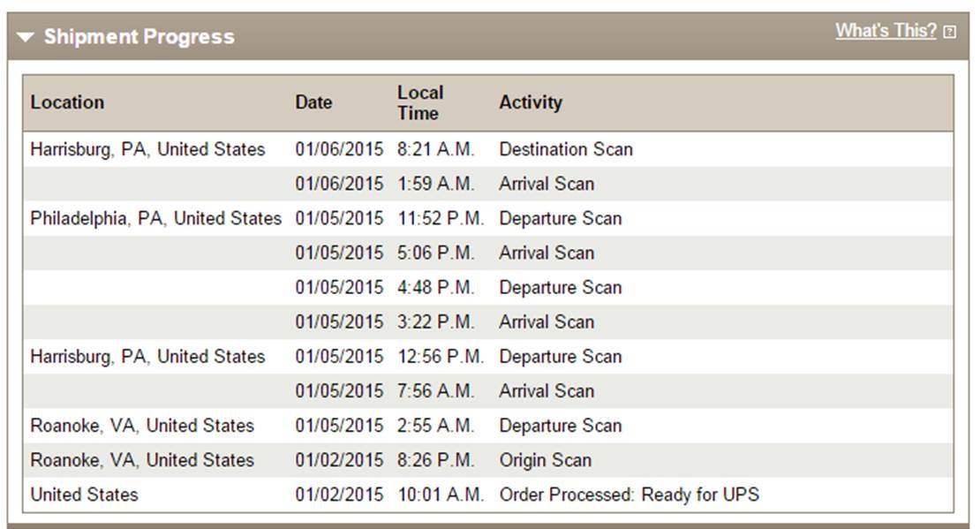Screen dimensions: 980x529
Task: Click the 10:01 A.M. time cell
Action: (x=441, y=495)
